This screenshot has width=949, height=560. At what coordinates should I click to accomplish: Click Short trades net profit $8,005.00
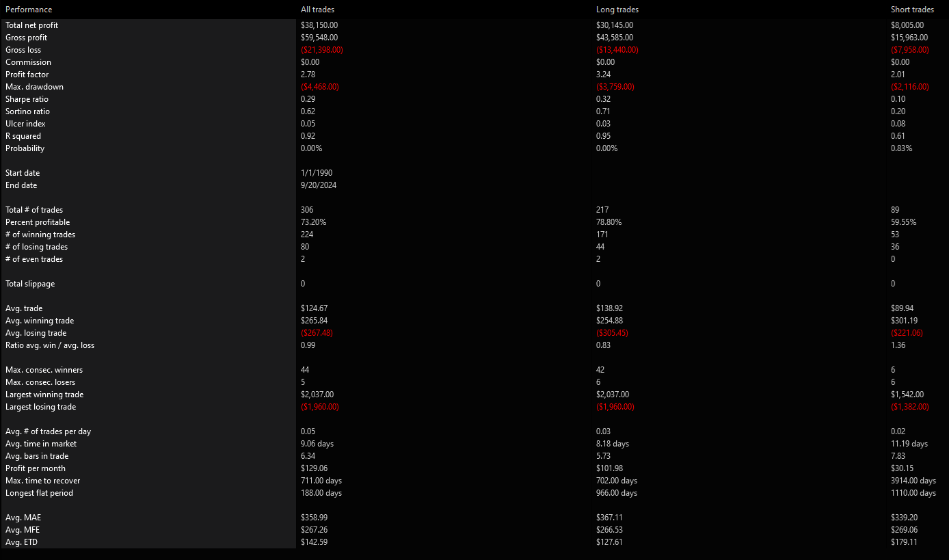(907, 25)
